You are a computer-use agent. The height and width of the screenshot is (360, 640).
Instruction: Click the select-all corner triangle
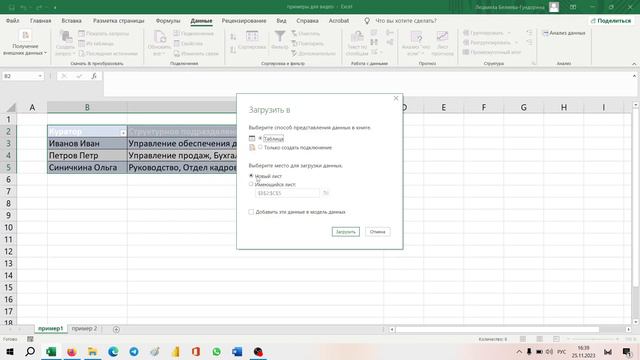11,108
